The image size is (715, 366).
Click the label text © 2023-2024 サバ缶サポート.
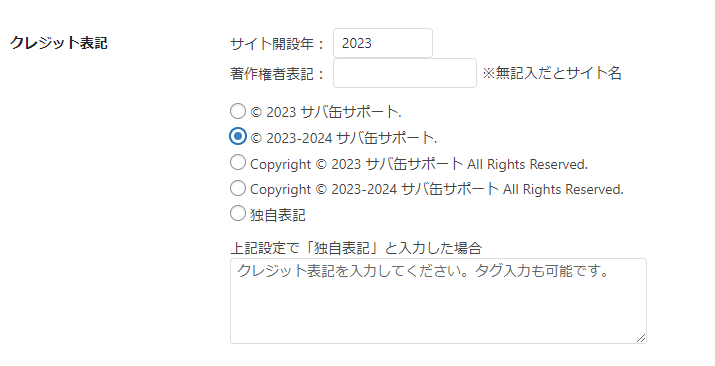tap(343, 138)
